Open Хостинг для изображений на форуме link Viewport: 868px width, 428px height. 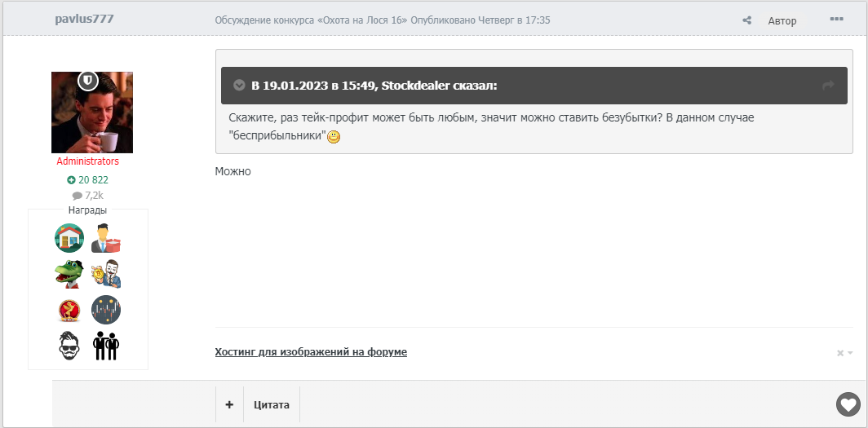click(311, 352)
